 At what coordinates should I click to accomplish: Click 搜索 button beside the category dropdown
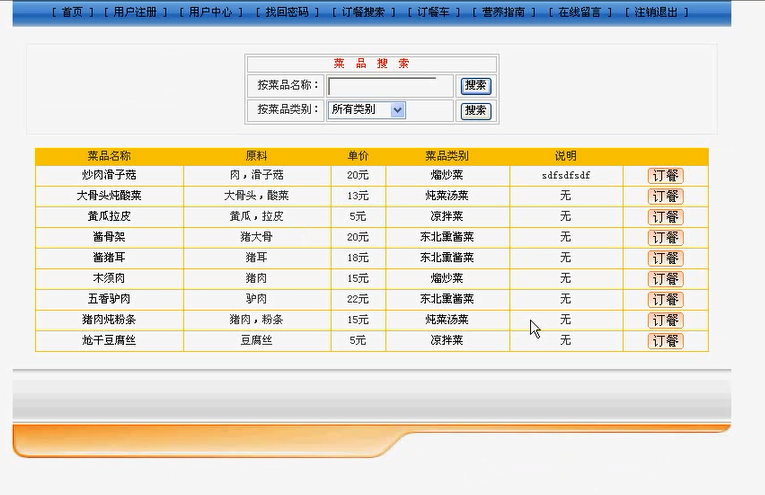tap(476, 111)
